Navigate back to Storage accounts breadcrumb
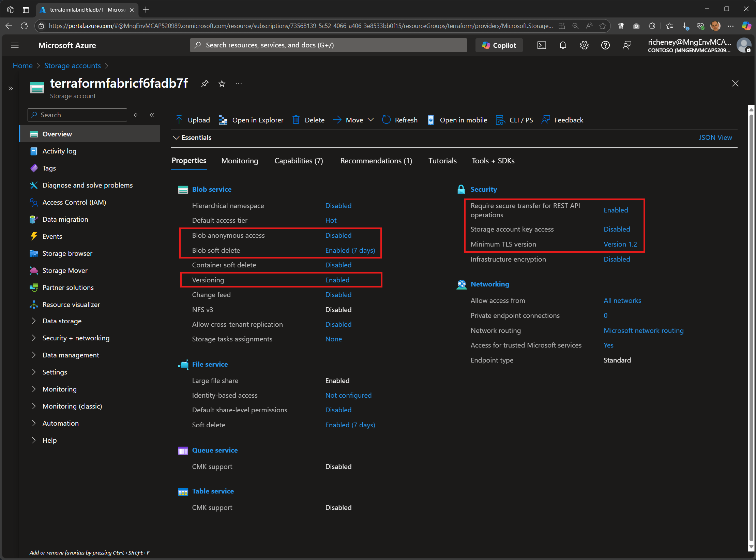 point(72,65)
